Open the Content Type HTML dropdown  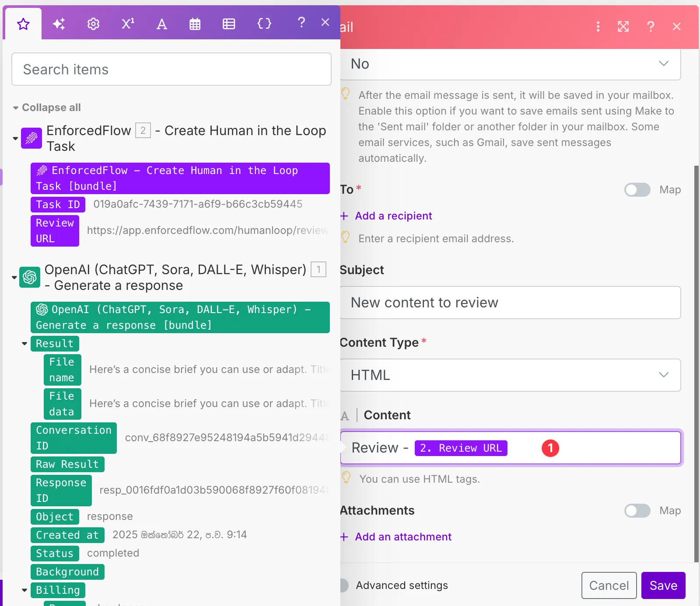click(510, 375)
